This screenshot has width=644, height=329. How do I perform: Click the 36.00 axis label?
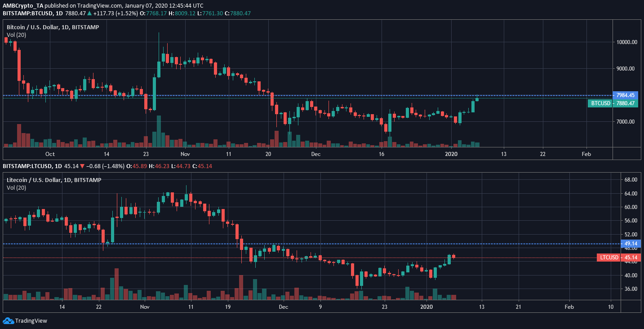[x=631, y=289]
